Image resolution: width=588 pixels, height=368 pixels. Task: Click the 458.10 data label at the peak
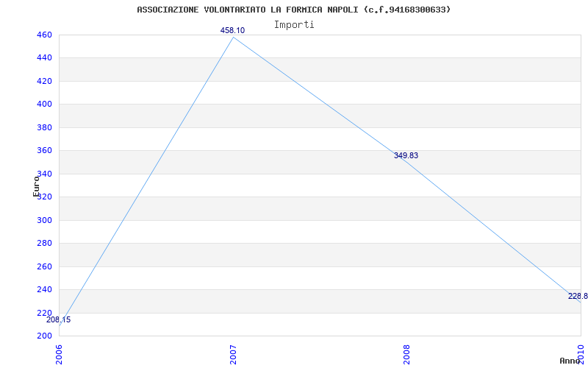tap(232, 30)
